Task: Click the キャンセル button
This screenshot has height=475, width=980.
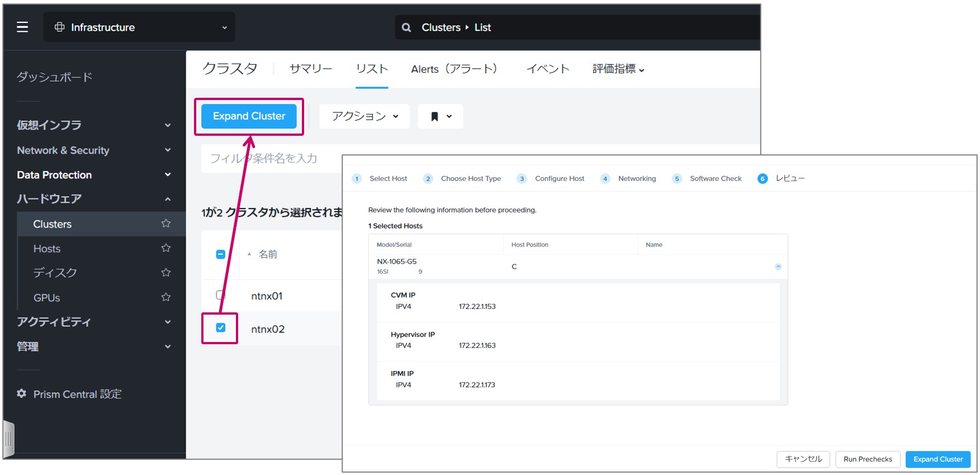Action: pyautogui.click(x=803, y=459)
